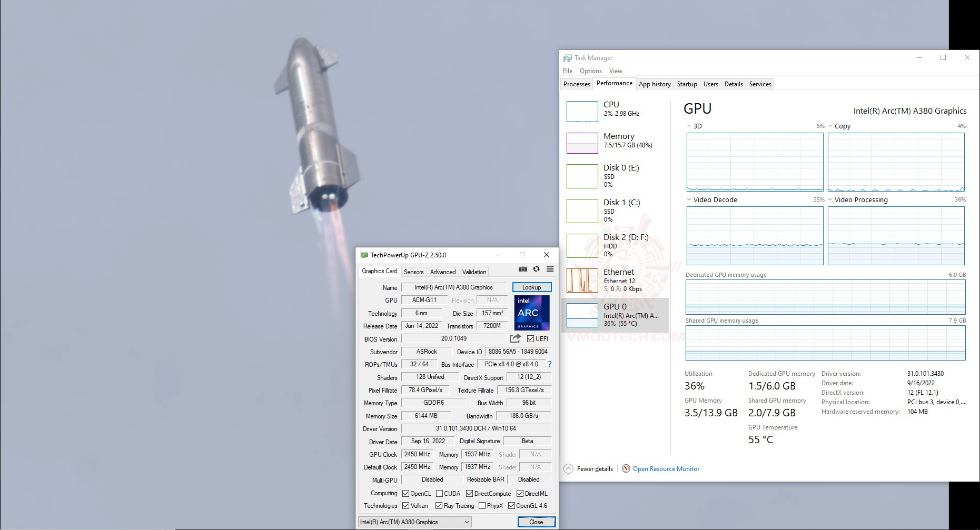Image resolution: width=980 pixels, height=530 pixels.
Task: Click the Lookup button in GPU-Z
Action: pyautogui.click(x=532, y=287)
